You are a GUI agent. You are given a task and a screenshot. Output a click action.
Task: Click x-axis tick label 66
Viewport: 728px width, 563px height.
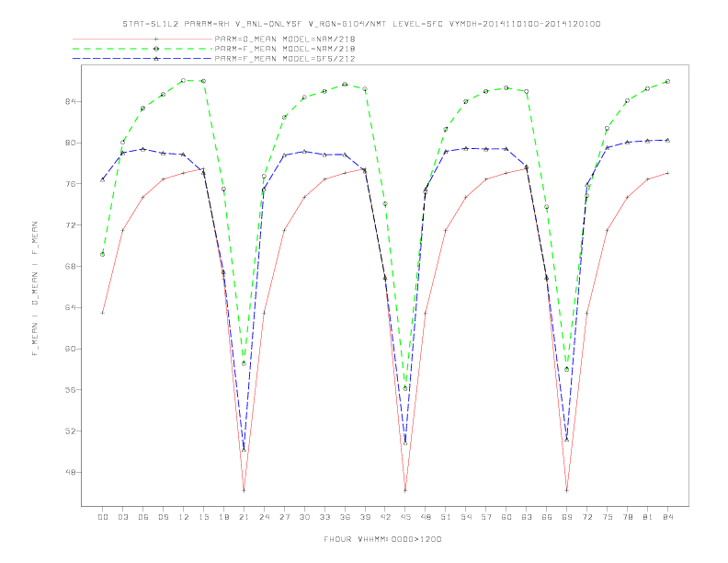(547, 517)
